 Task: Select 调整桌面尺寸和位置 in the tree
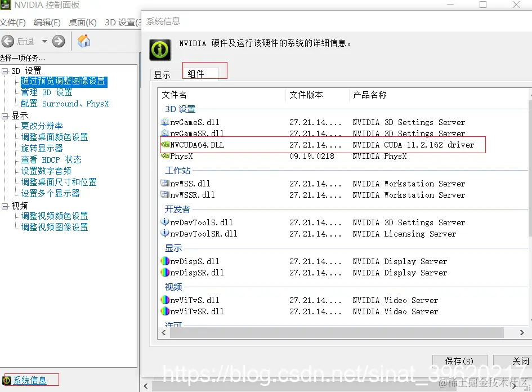pyautogui.click(x=59, y=182)
